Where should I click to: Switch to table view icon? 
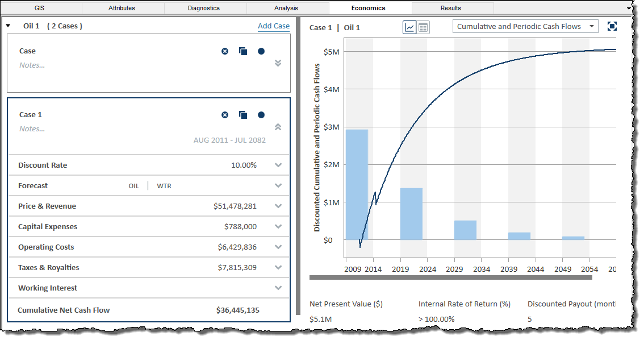pos(424,27)
